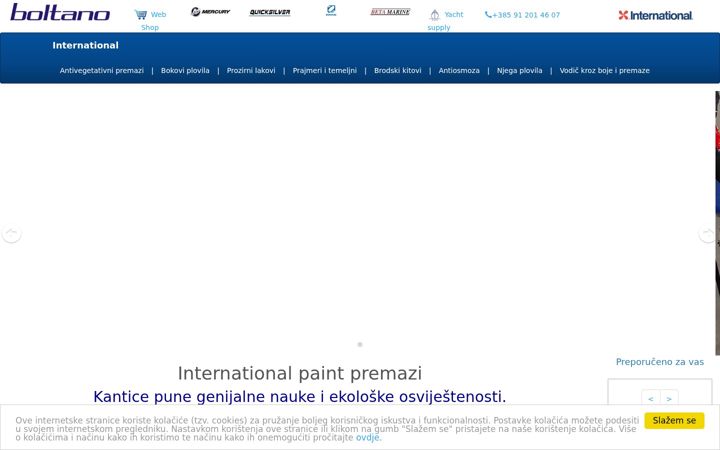Click the Beta Marine logo
The height and width of the screenshot is (450, 720).
[390, 12]
